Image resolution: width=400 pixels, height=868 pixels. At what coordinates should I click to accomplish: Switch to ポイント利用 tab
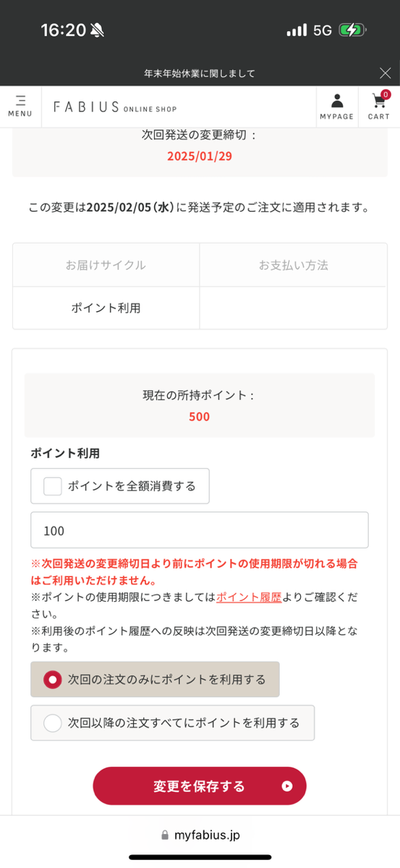tap(106, 308)
